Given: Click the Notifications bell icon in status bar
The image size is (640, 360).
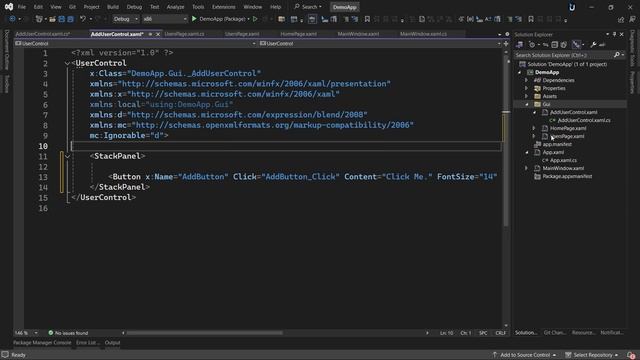Looking at the screenshot, I should (632, 355).
